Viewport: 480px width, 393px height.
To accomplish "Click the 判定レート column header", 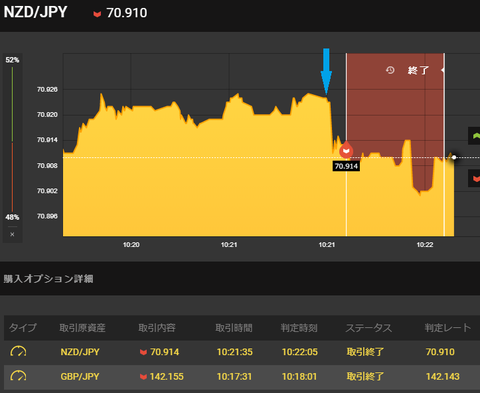I will click(x=448, y=328).
